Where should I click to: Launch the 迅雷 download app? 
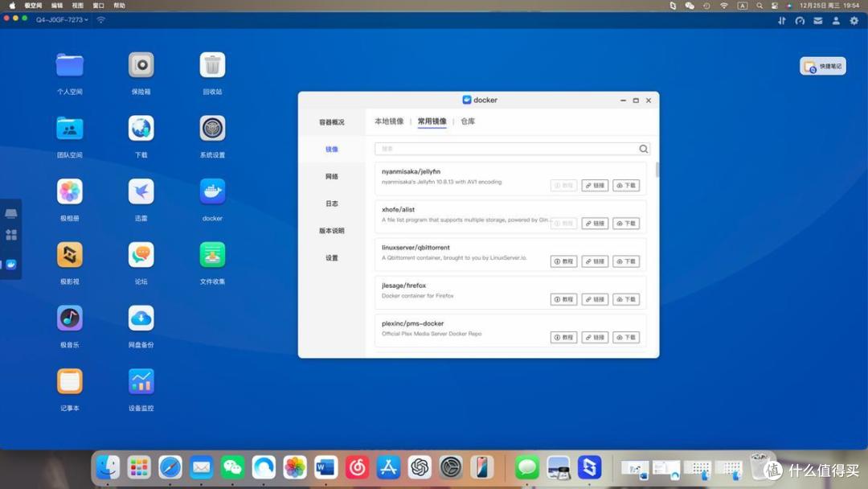pyautogui.click(x=141, y=191)
